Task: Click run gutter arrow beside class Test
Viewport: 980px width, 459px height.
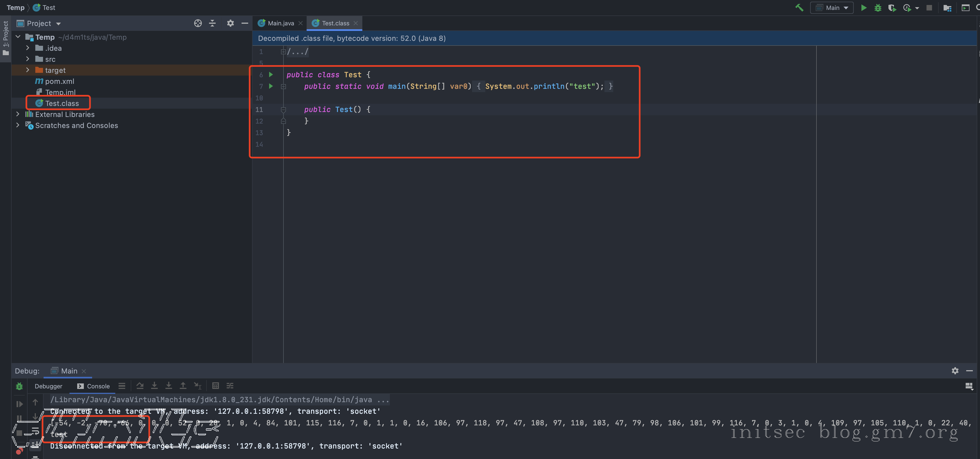Action: (x=271, y=74)
